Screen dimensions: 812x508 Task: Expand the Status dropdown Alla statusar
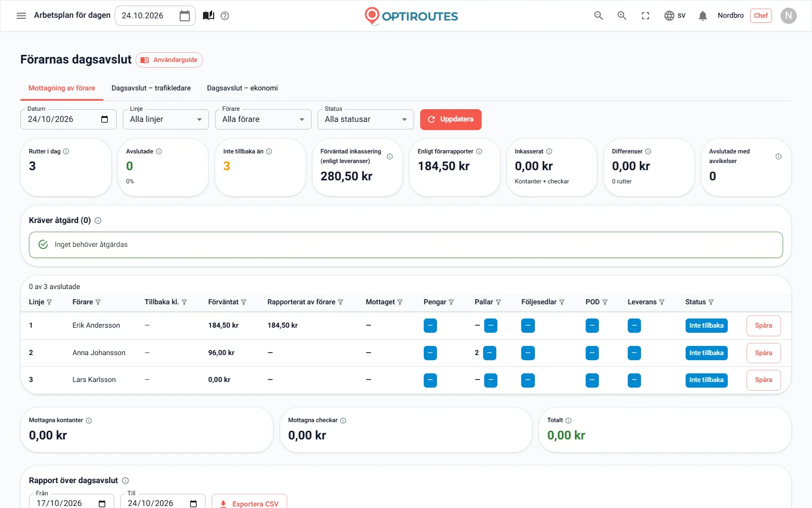pyautogui.click(x=366, y=119)
